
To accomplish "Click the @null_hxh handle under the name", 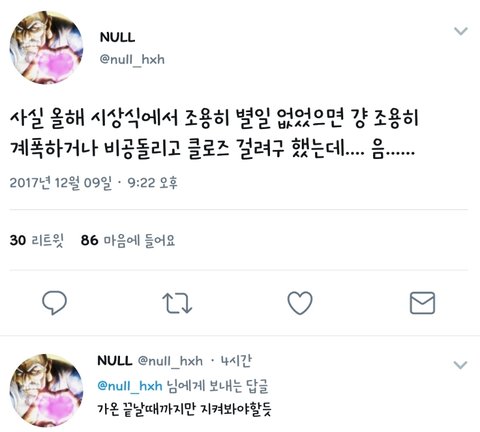I will (132, 60).
